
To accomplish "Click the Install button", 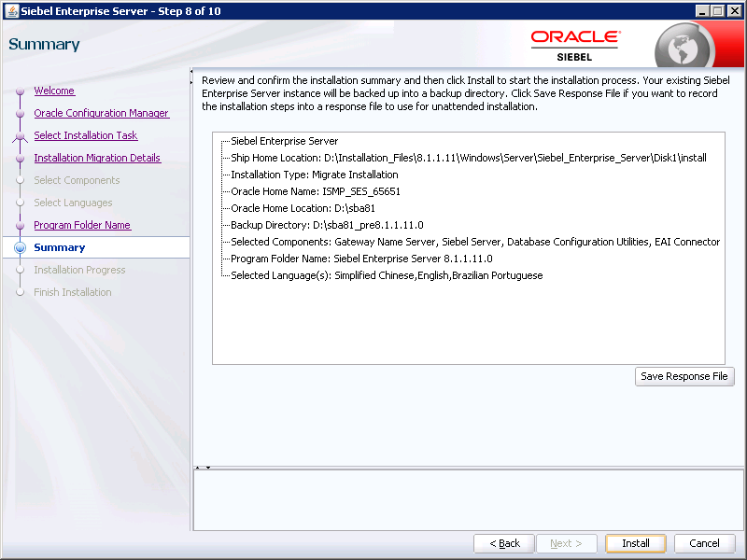I will tap(636, 543).
